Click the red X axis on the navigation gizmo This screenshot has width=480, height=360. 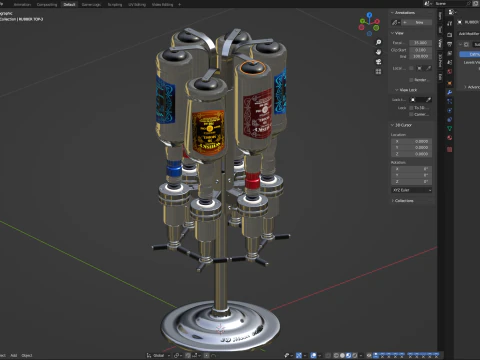coord(377,21)
